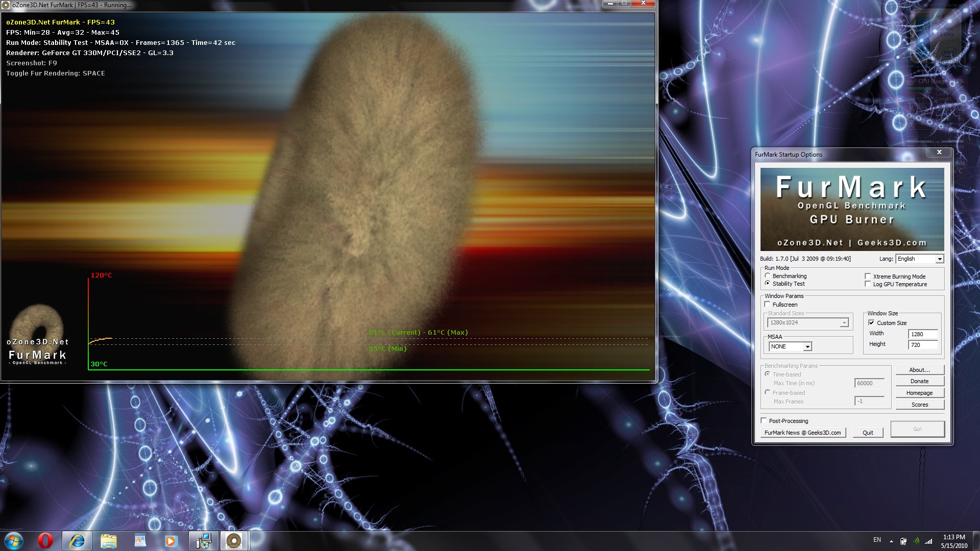Screen dimensions: 980x551
Task: Select the Benchmarking run mode
Action: [x=767, y=276]
